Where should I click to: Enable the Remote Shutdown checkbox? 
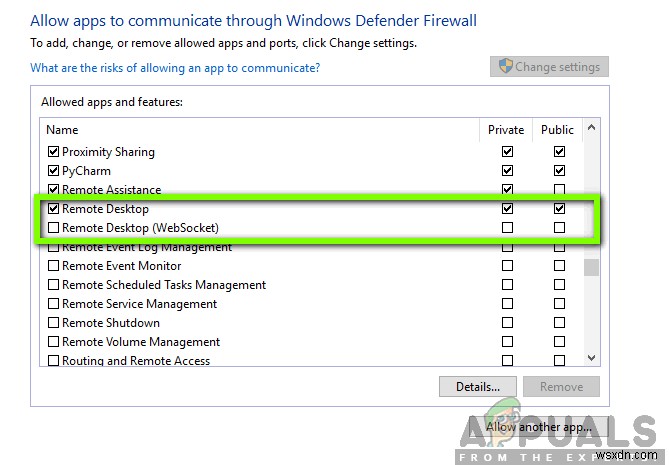point(54,323)
